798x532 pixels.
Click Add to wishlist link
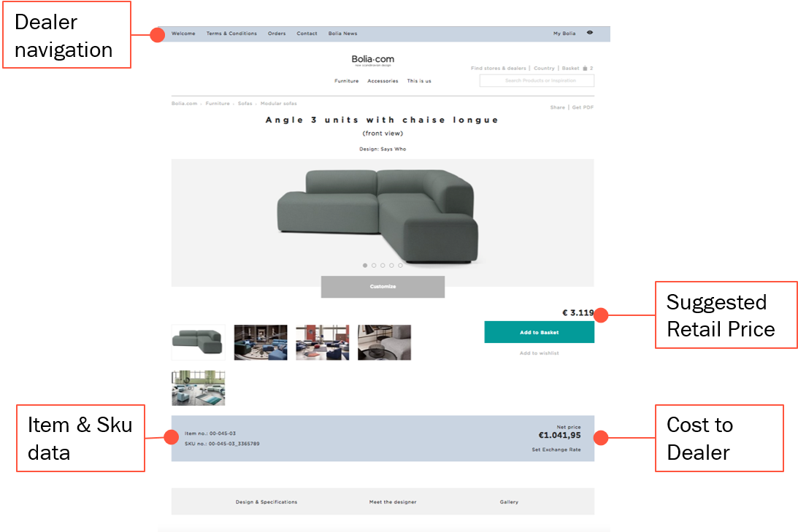539,353
